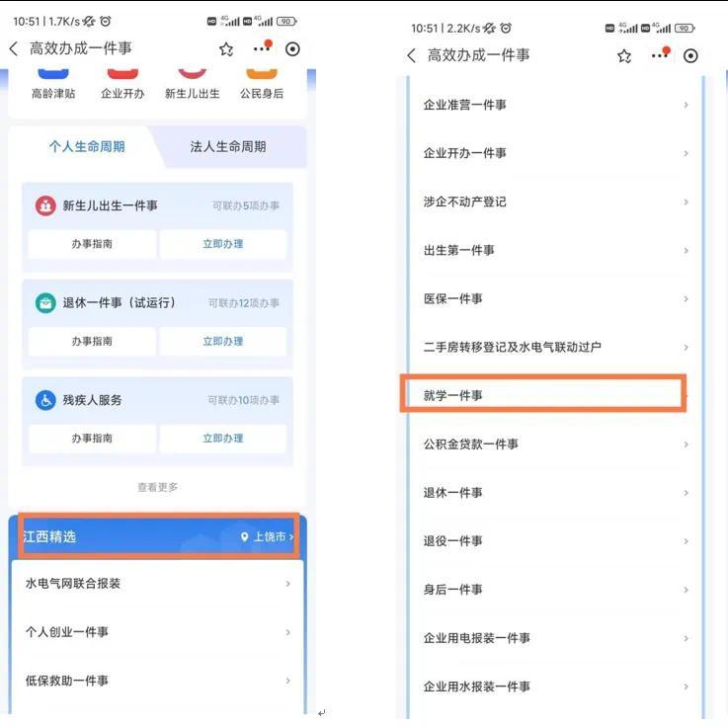
Task: Open 办事指南 for 退休一件事
Action: tap(92, 341)
